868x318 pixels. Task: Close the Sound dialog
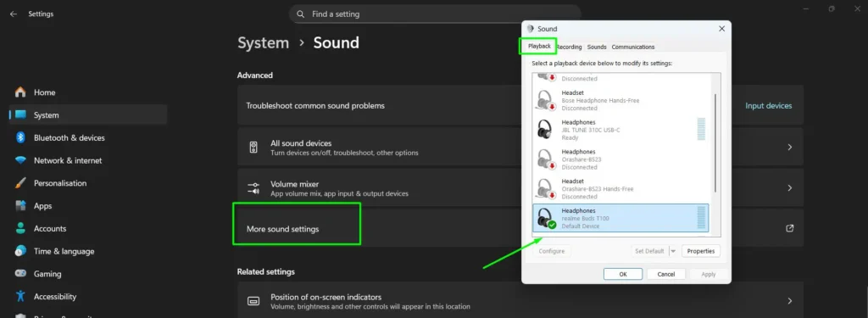click(x=721, y=28)
